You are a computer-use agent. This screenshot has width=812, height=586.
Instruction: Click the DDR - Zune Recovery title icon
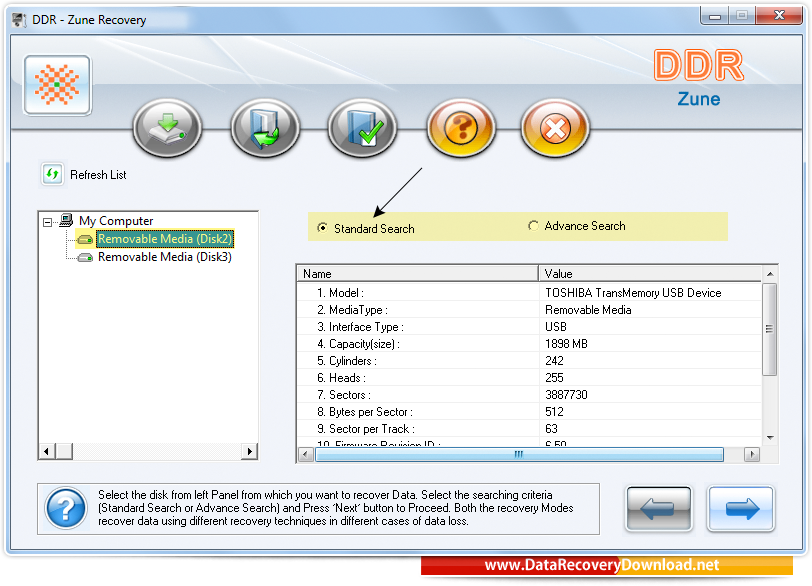[19, 20]
